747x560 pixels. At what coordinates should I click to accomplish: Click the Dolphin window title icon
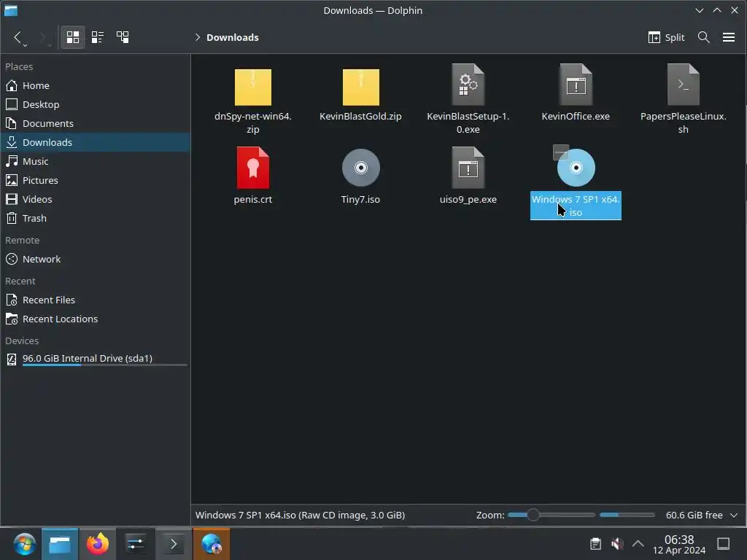click(x=10, y=10)
